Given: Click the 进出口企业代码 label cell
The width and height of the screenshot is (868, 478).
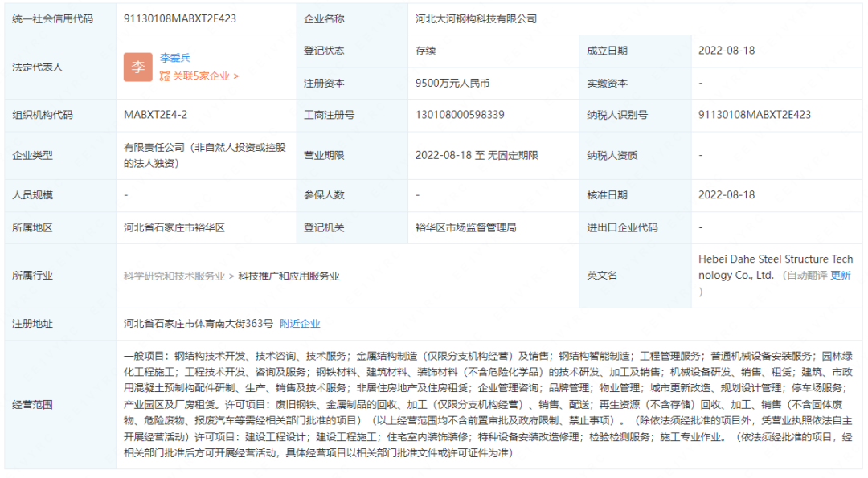Looking at the screenshot, I should tap(635, 228).
